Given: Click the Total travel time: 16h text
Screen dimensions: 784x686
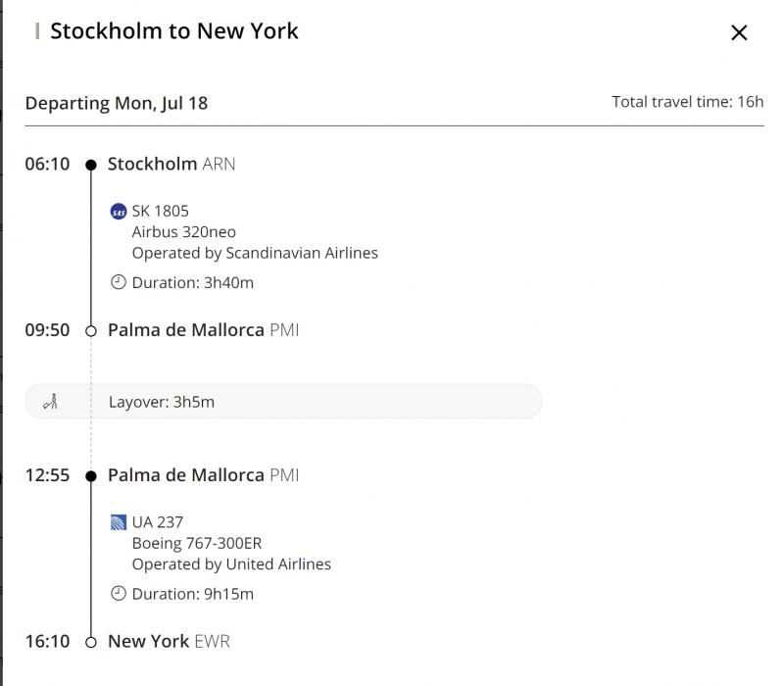Looking at the screenshot, I should [687, 102].
